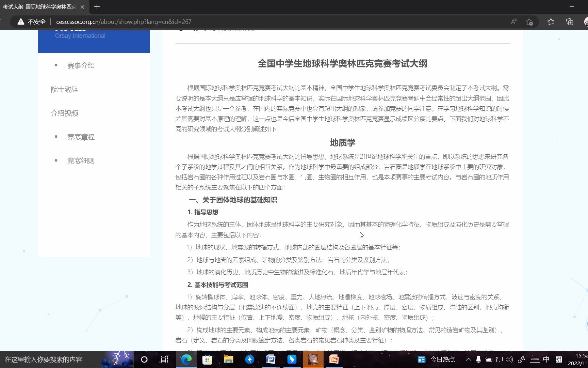
Task: Open Task View icon on taskbar
Action: pyautogui.click(x=165, y=359)
